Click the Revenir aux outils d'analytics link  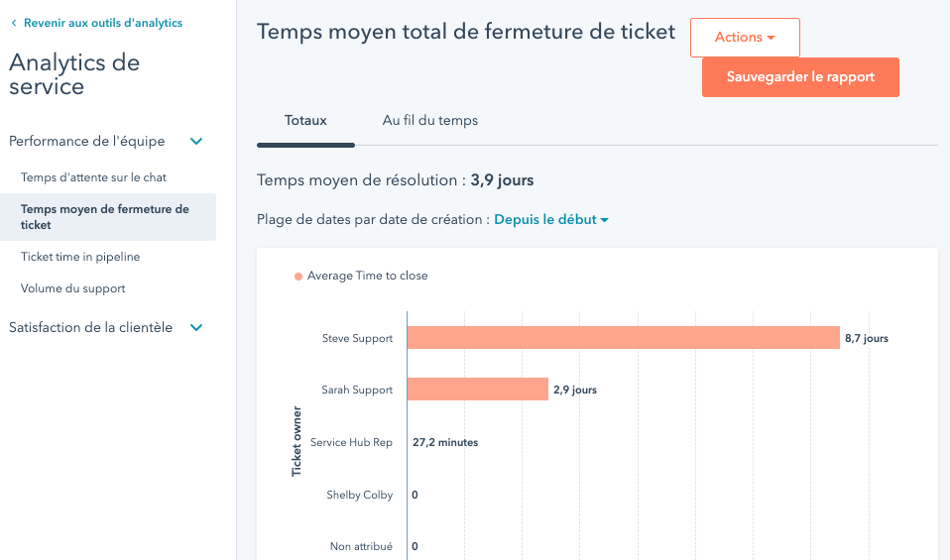103,23
